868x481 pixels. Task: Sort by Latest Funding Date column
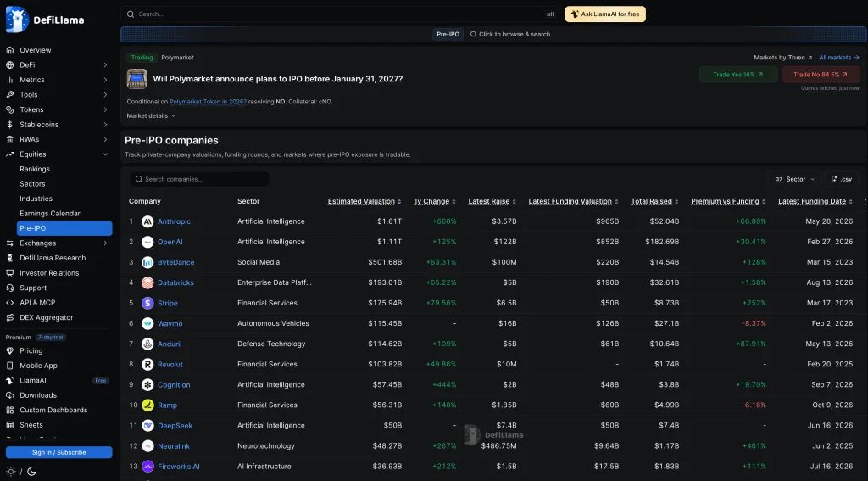coord(815,201)
